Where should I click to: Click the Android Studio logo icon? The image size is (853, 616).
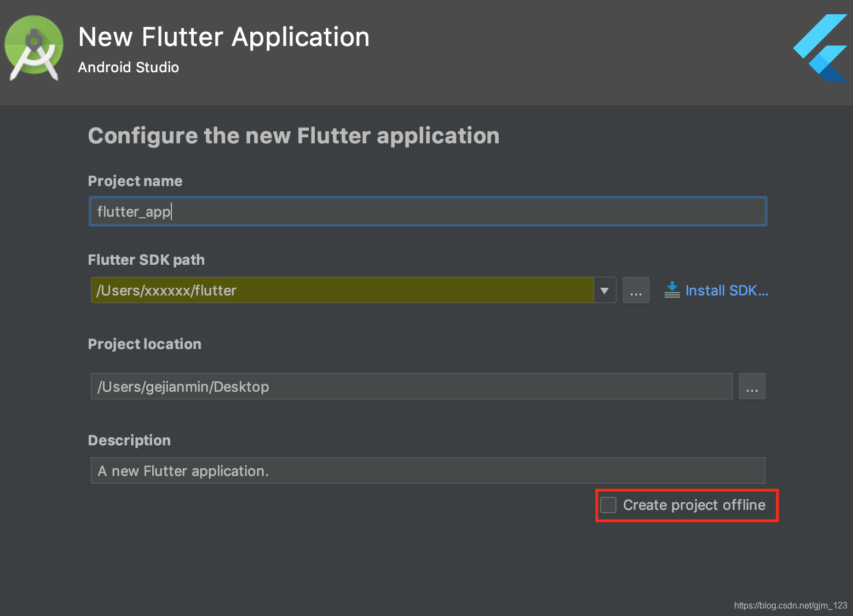pos(34,49)
